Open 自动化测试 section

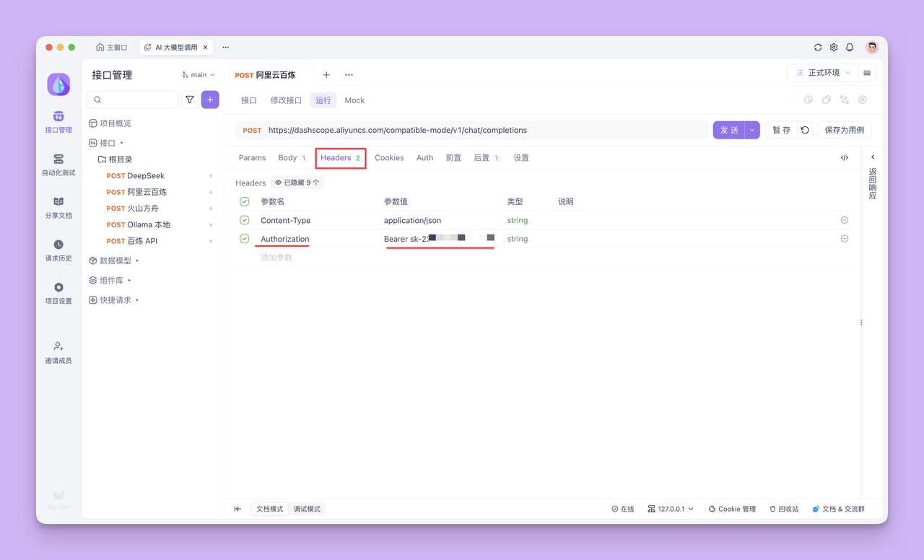point(58,165)
